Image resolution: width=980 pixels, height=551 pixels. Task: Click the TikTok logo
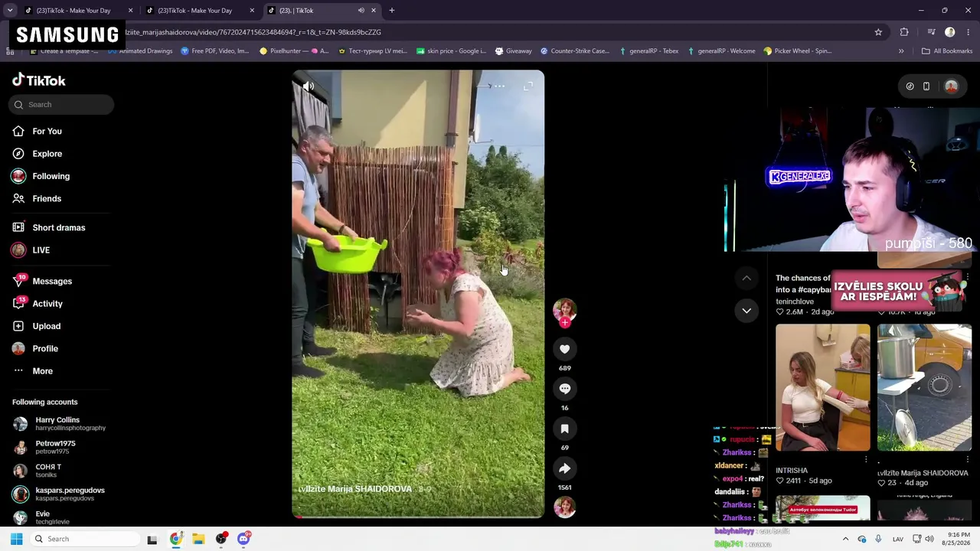pos(39,80)
